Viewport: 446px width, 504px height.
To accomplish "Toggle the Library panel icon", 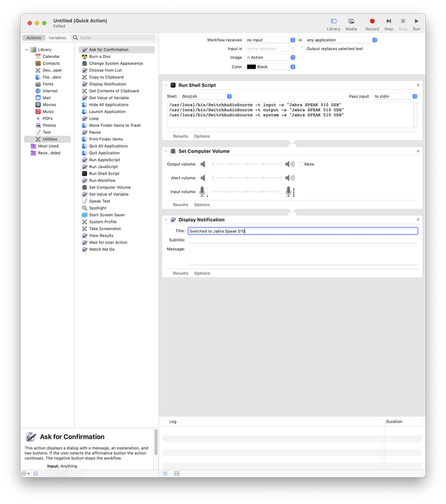I will coord(333,22).
